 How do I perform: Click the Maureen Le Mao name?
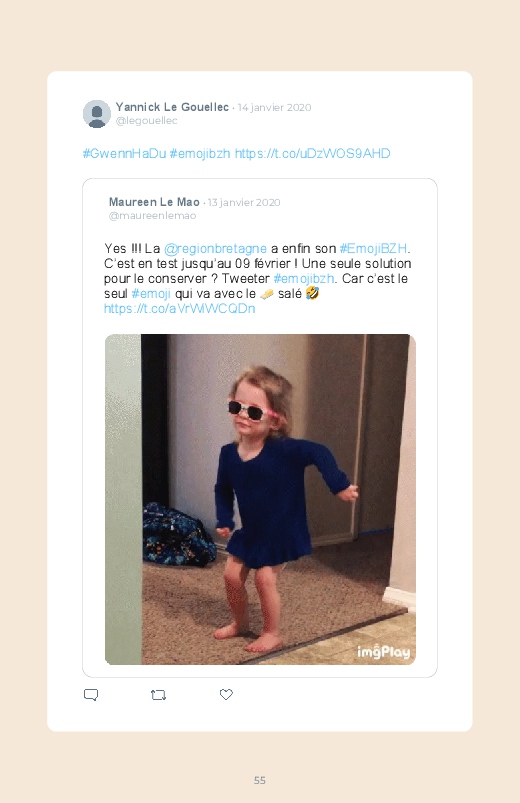pos(154,202)
